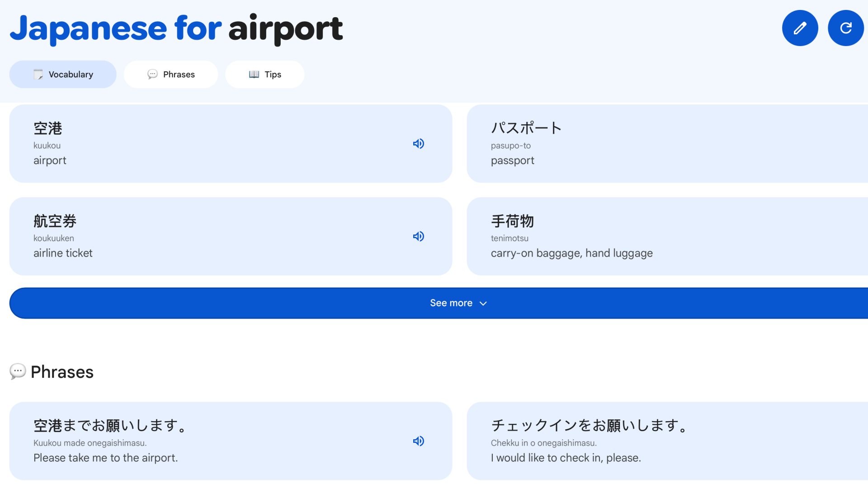Switch to the Phrases tab
This screenshot has height=488, width=868.
click(x=171, y=74)
